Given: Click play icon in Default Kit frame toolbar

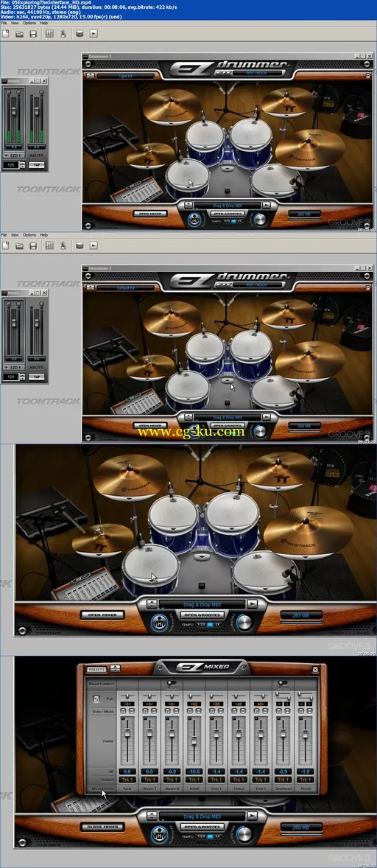Looking at the screenshot, I should pyautogui.click(x=94, y=245).
